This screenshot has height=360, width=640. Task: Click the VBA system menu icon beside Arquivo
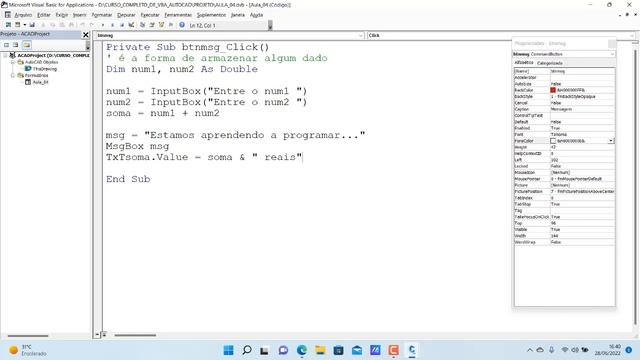pos(8,15)
